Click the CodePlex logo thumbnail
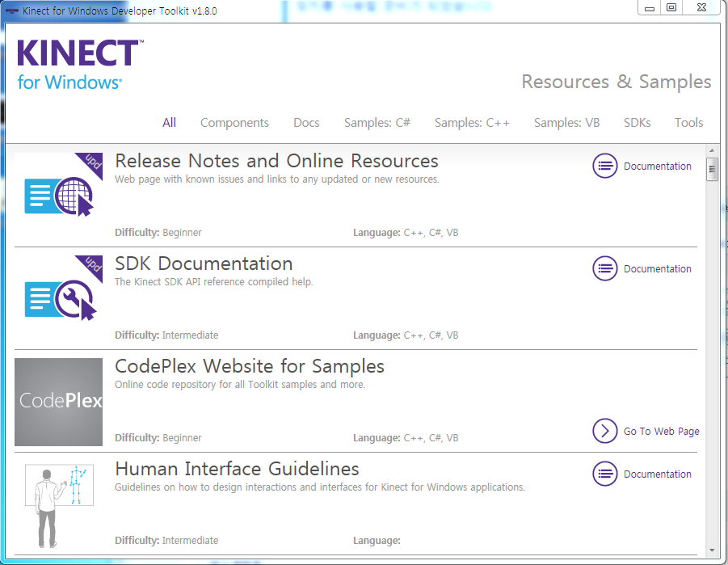The height and width of the screenshot is (565, 728). coord(58,402)
